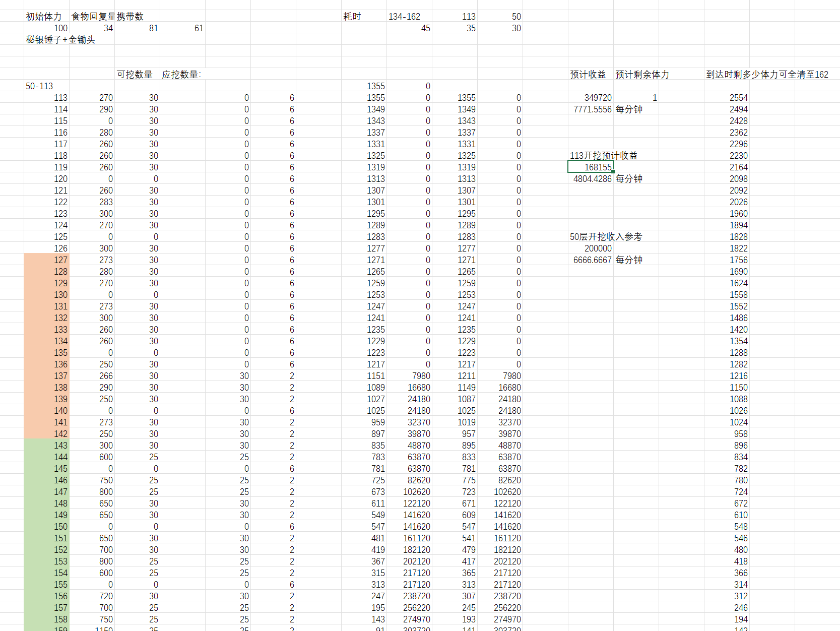Click 每分钟 beside 4804.4286
840x631 pixels.
pyautogui.click(x=629, y=178)
